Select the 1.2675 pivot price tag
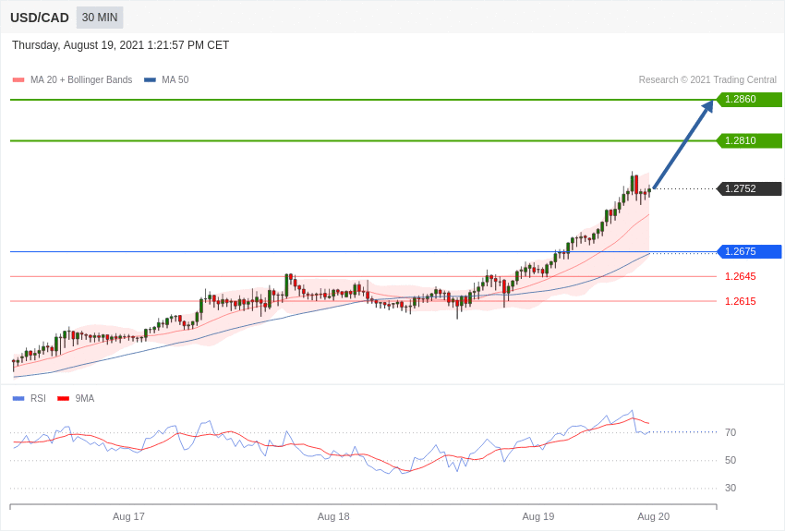The width and height of the screenshot is (785, 532). click(x=749, y=251)
